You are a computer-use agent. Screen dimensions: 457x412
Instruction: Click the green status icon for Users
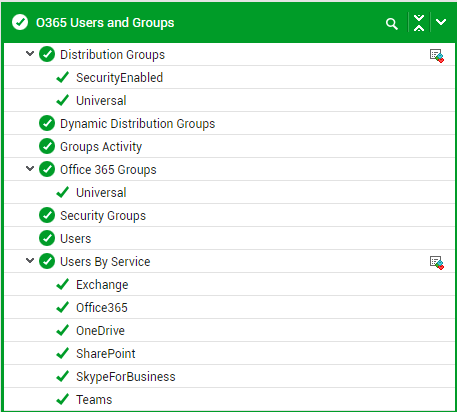47,238
